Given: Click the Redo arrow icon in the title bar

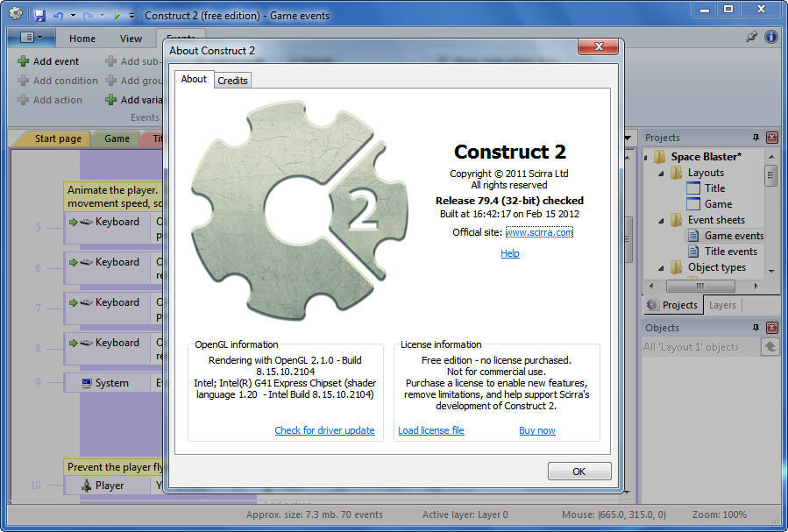Looking at the screenshot, I should (x=88, y=16).
